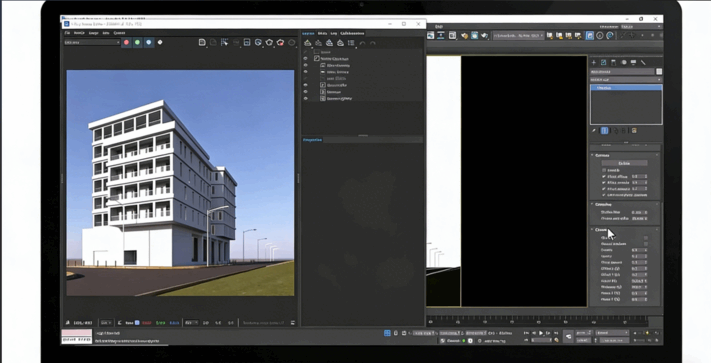Toggle the red channel circle in frame buffer
This screenshot has height=363, width=711.
point(127,42)
